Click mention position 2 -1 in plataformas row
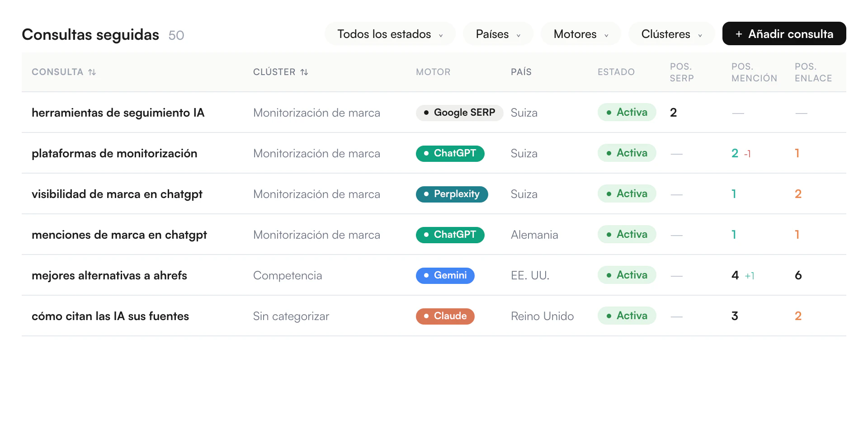 (741, 153)
